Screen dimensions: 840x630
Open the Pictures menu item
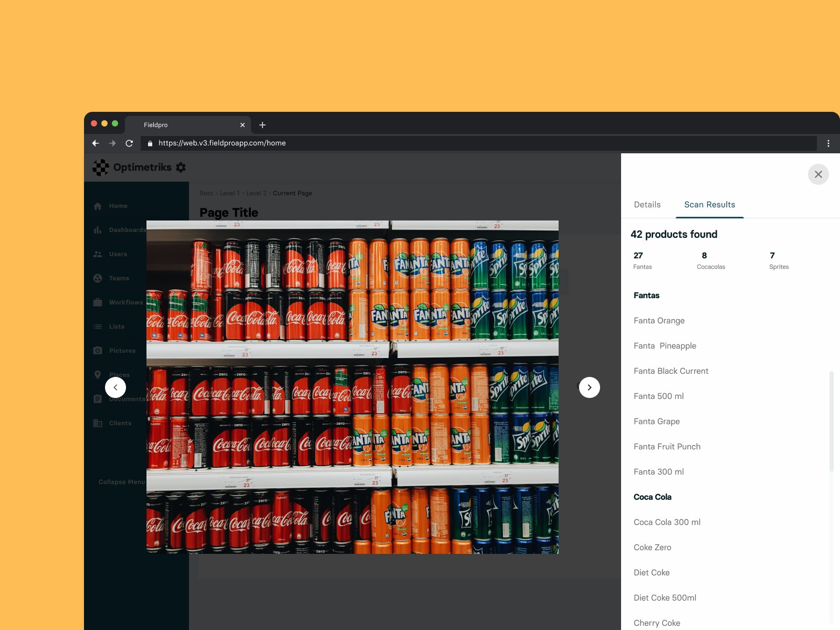tap(122, 351)
